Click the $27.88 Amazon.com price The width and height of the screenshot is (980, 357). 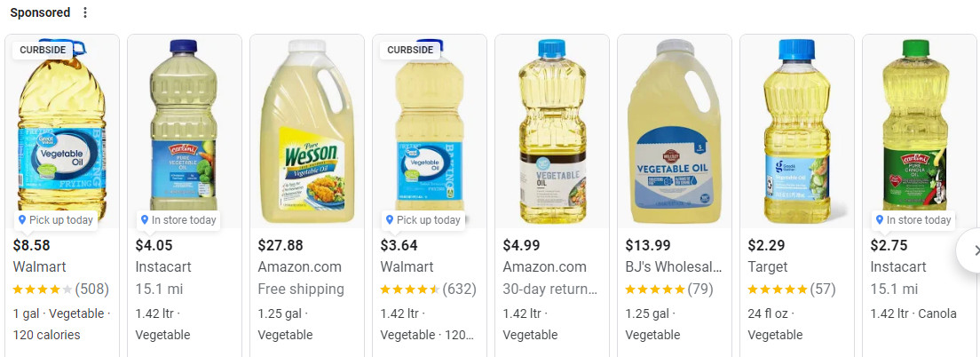pyautogui.click(x=280, y=245)
